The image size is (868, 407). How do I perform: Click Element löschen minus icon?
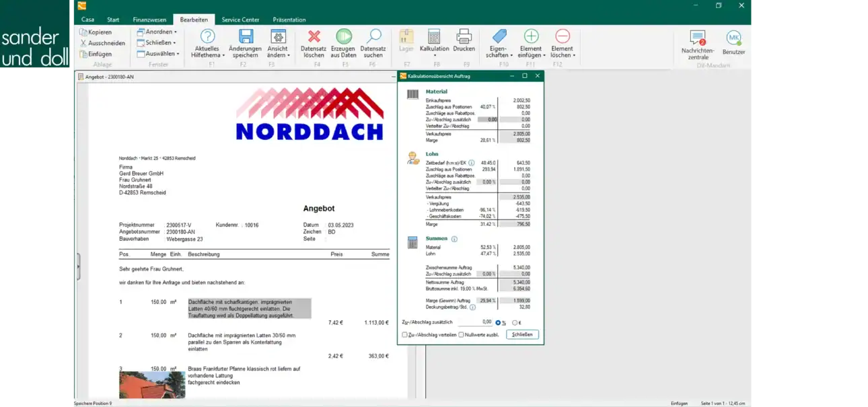tap(563, 36)
